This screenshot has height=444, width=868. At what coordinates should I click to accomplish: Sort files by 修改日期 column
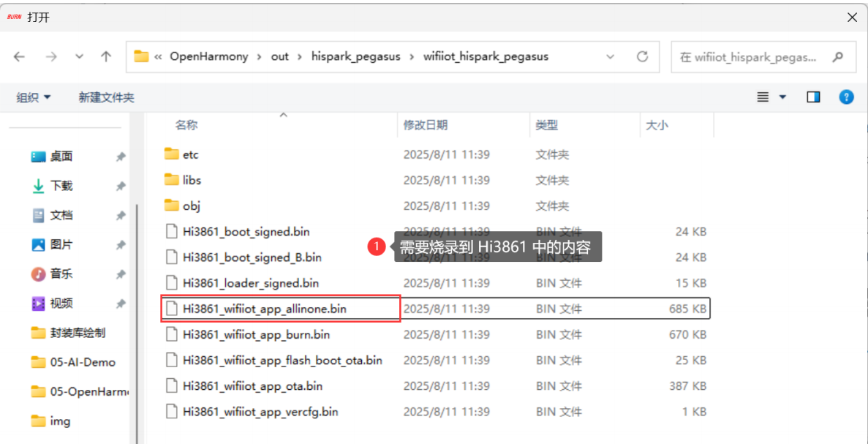[425, 126]
